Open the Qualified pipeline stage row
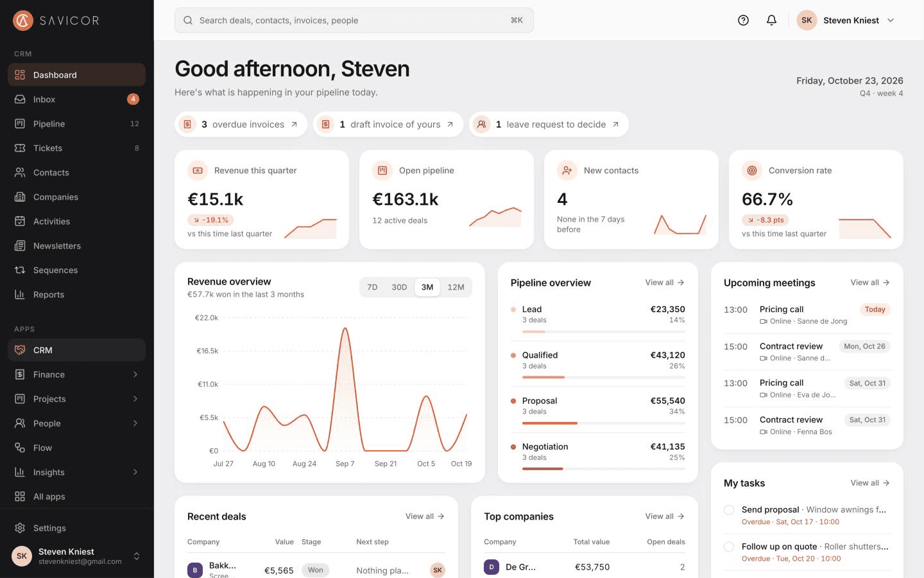 [598, 364]
